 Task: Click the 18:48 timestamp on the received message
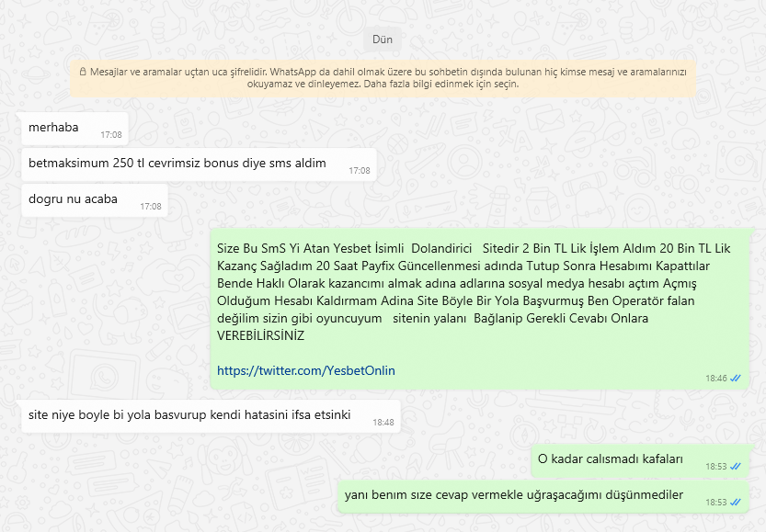point(383,422)
